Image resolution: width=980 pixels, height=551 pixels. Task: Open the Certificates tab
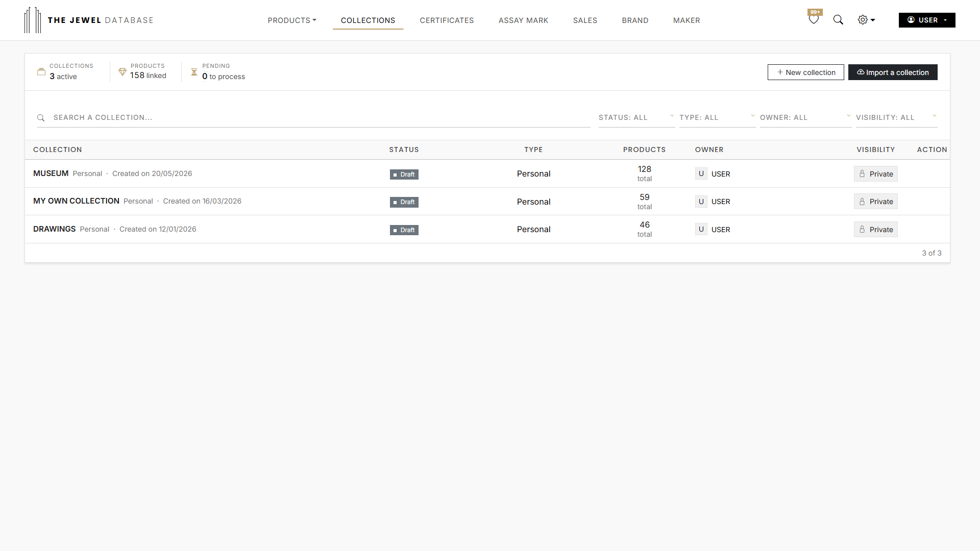click(x=447, y=20)
